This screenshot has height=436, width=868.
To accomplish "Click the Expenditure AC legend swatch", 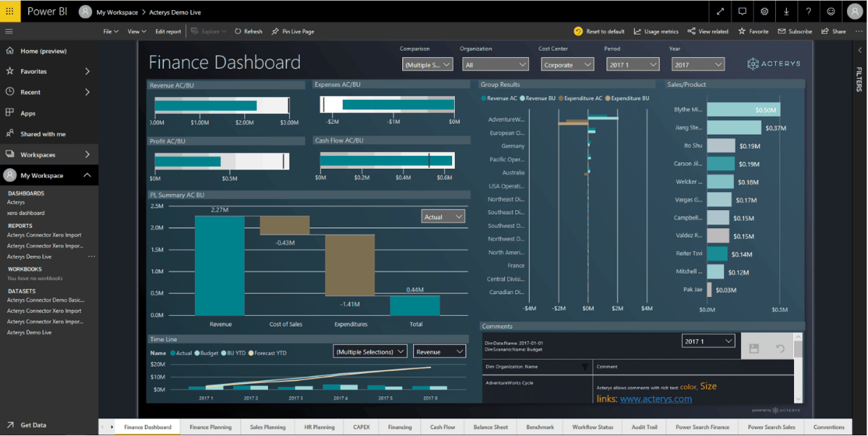I will [561, 98].
